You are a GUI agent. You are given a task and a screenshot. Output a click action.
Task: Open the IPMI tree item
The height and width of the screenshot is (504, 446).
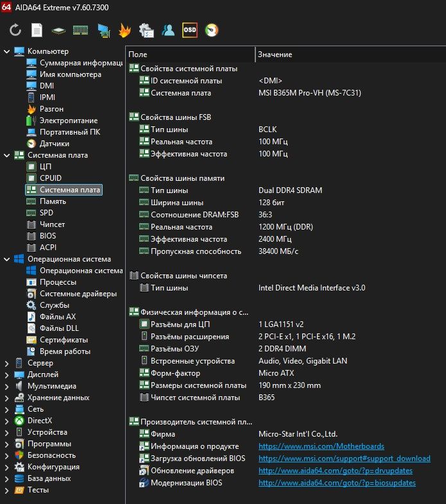tap(41, 97)
